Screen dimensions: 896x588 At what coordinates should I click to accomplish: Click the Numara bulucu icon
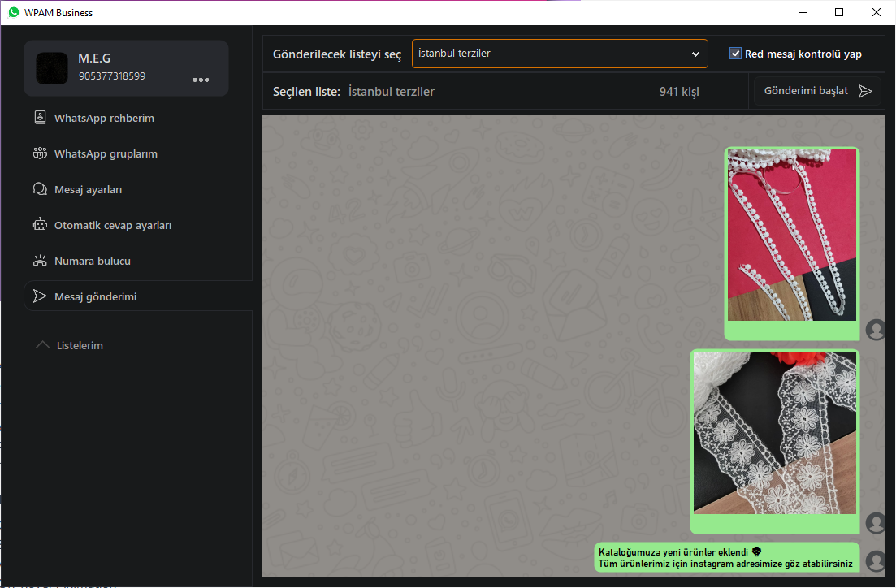point(40,261)
